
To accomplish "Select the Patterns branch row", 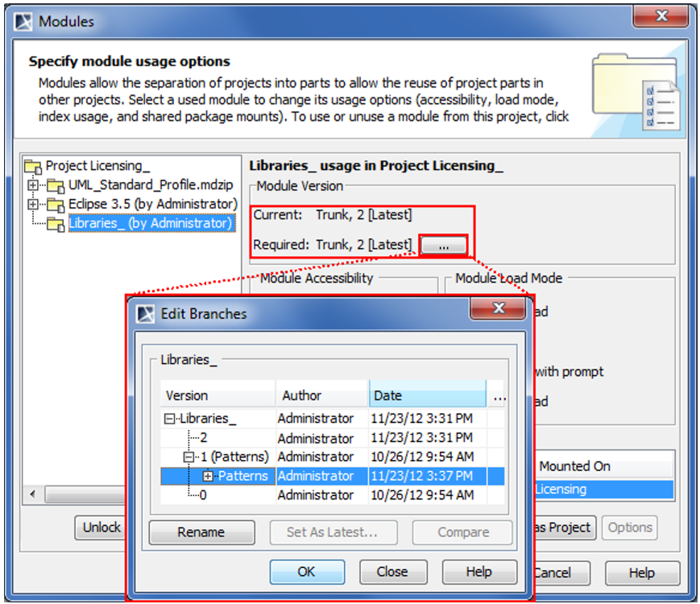I will pos(333,476).
